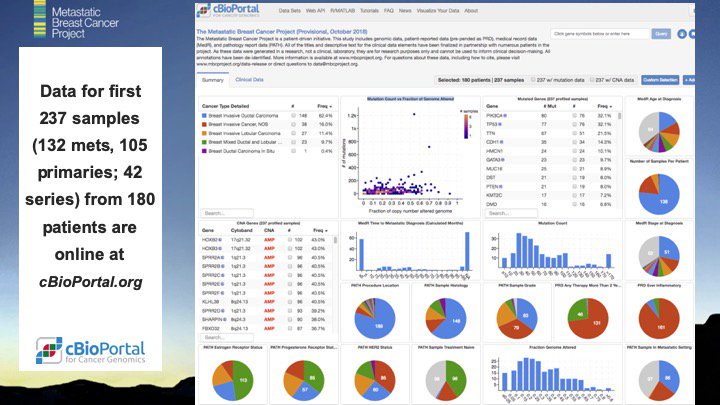Open the News link in header
The image size is (720, 405).
(405, 11)
